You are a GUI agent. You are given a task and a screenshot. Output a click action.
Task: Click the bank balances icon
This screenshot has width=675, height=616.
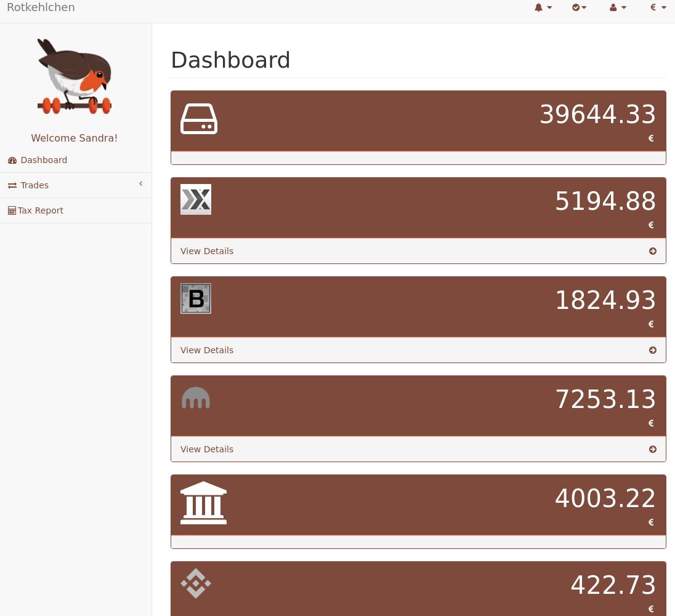203,502
